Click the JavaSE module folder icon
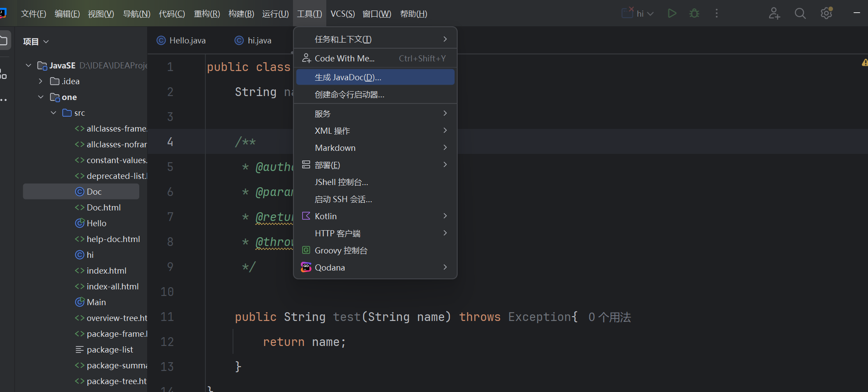This screenshot has width=868, height=392. tap(42, 66)
